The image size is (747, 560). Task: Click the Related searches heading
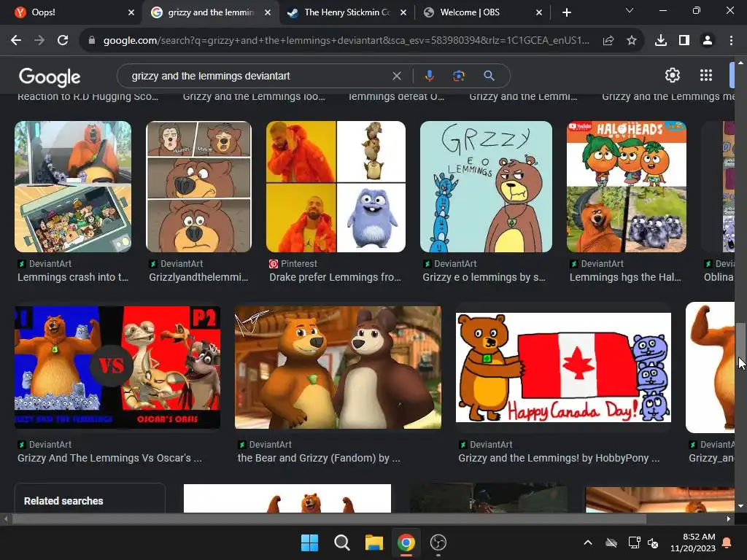[63, 501]
